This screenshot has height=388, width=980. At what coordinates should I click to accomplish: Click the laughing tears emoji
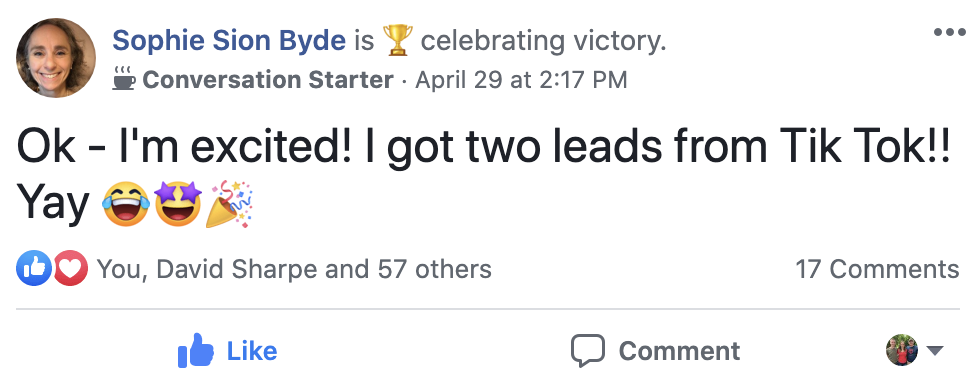pos(126,204)
